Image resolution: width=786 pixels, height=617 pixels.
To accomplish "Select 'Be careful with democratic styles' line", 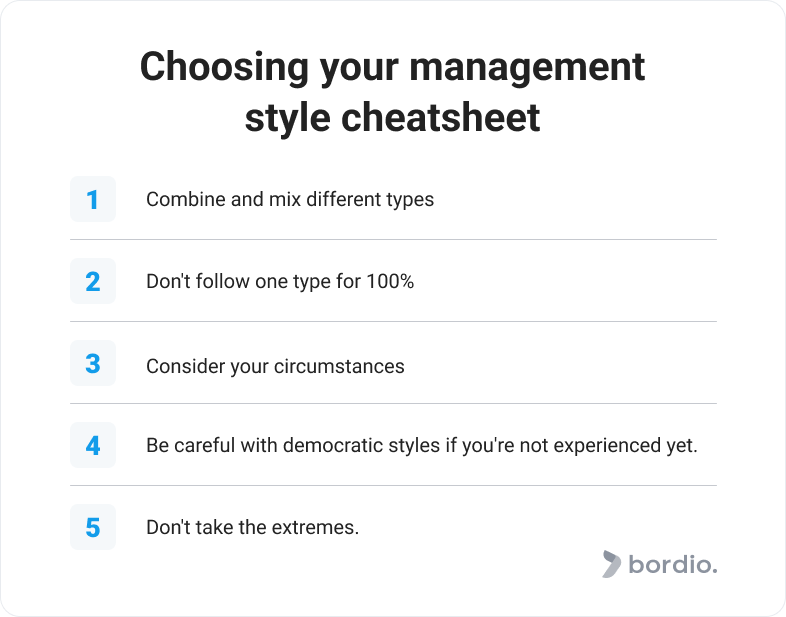I will pyautogui.click(x=422, y=446).
